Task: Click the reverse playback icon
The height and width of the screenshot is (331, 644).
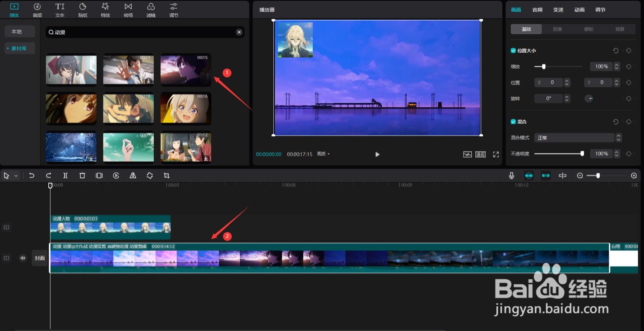Action: (116, 175)
